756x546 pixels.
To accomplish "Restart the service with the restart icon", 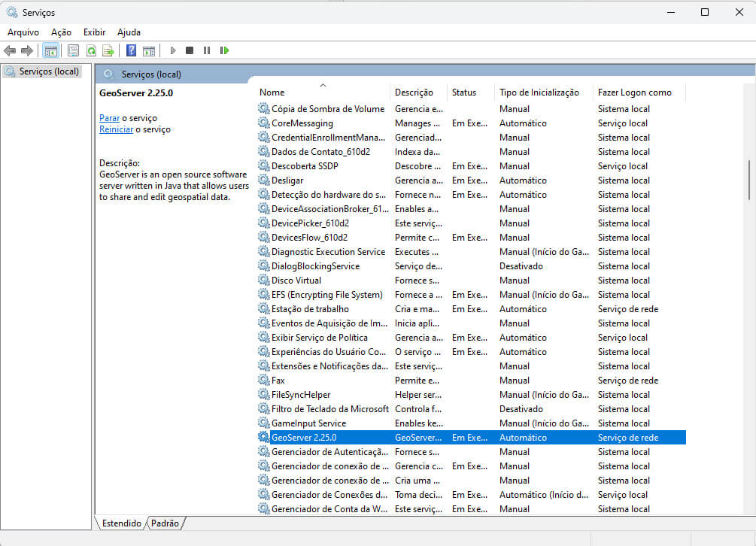I will (223, 50).
